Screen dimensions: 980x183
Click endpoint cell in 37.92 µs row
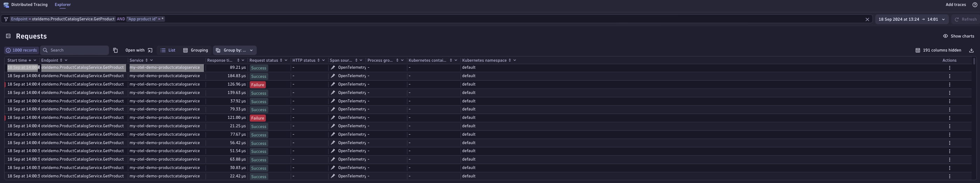[x=83, y=101]
